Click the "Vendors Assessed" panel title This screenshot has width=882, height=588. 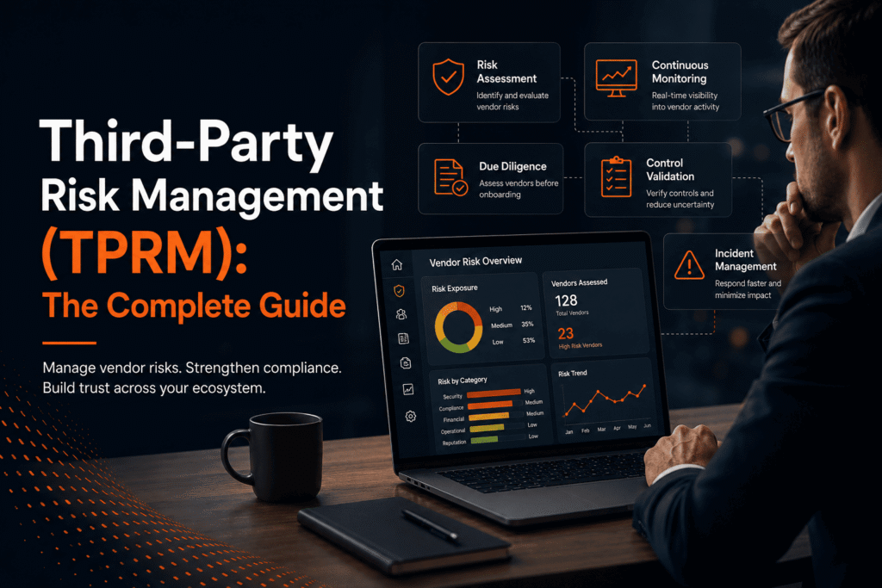579,282
